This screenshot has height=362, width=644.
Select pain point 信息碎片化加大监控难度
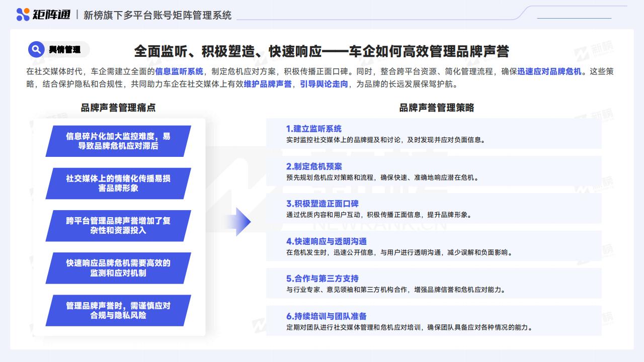click(x=118, y=141)
